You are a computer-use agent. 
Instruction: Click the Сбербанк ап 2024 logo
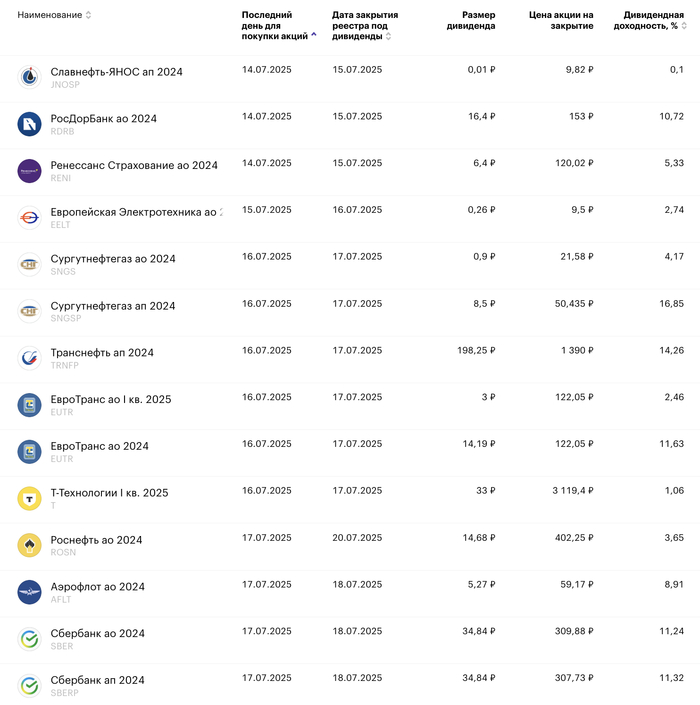(x=29, y=686)
